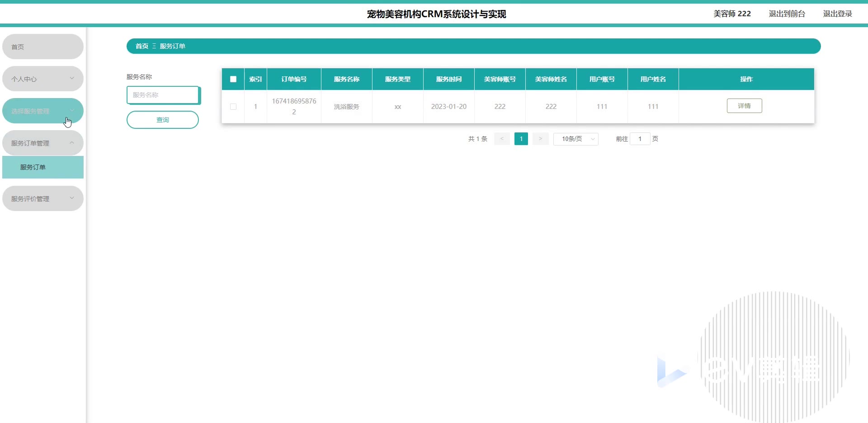868x423 pixels.
Task: Click the 查询 search button
Action: [x=163, y=120]
